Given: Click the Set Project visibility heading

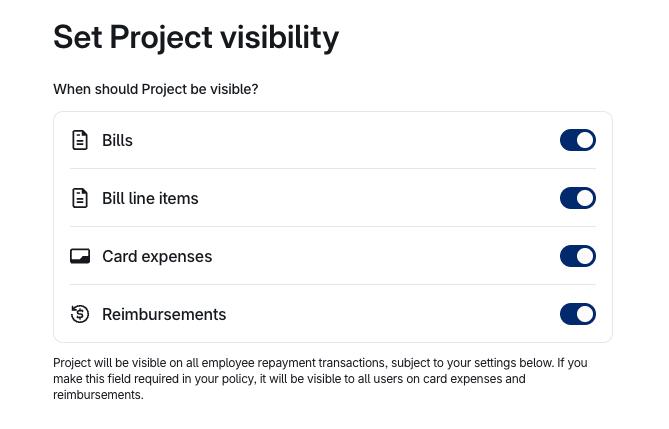Looking at the screenshot, I should coord(196,37).
